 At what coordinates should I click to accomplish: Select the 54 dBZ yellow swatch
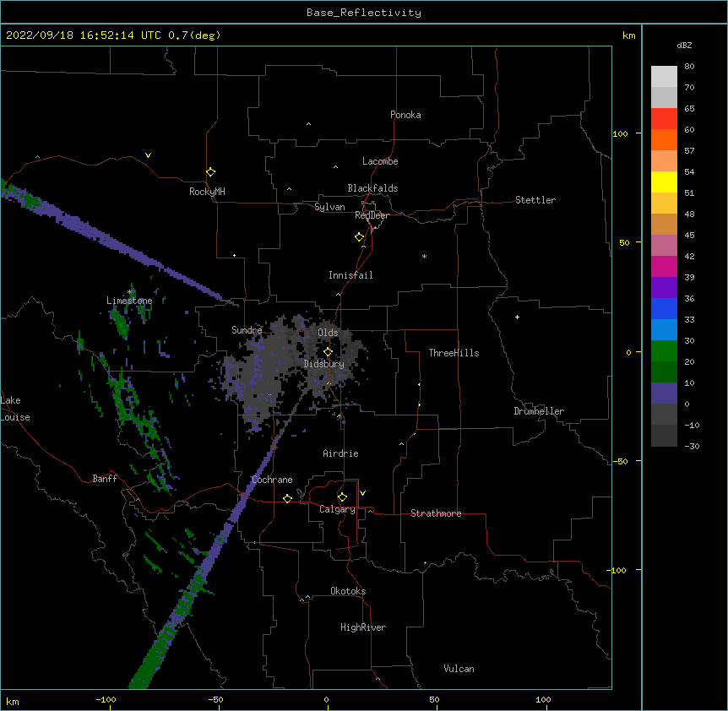(664, 182)
